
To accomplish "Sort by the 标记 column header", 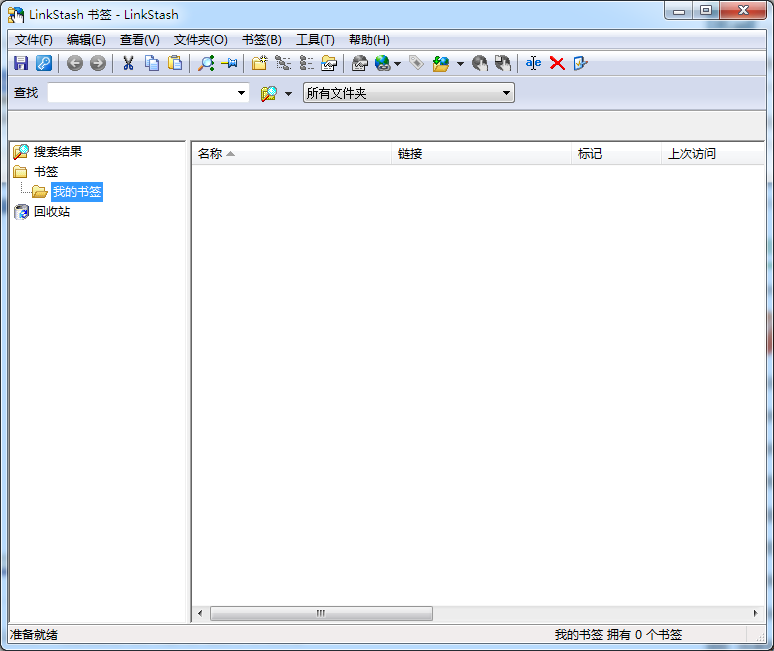I will click(x=616, y=153).
